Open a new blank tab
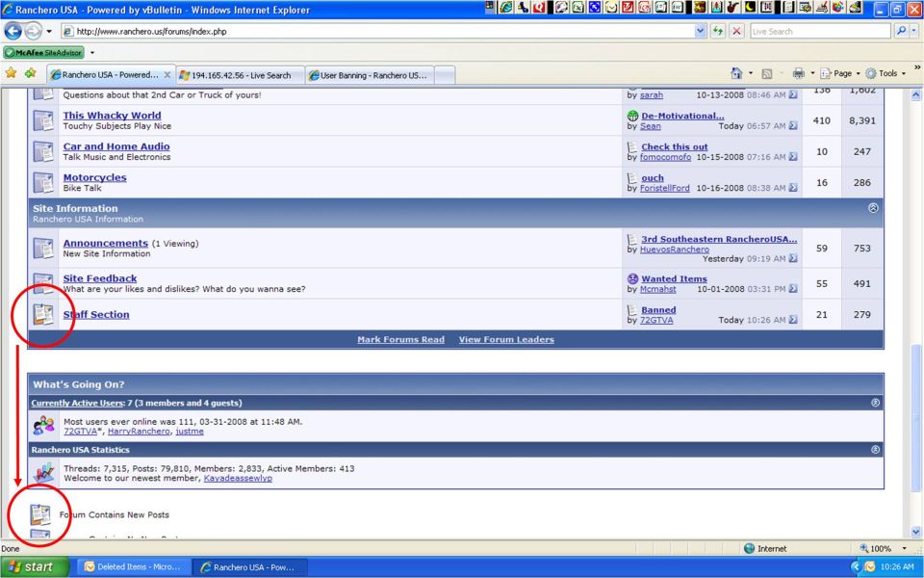Screen dimensions: 924x578 445,75
